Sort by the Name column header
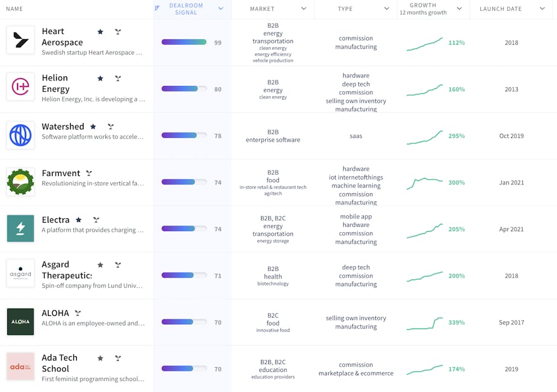This screenshot has height=392, width=557. pos(15,8)
